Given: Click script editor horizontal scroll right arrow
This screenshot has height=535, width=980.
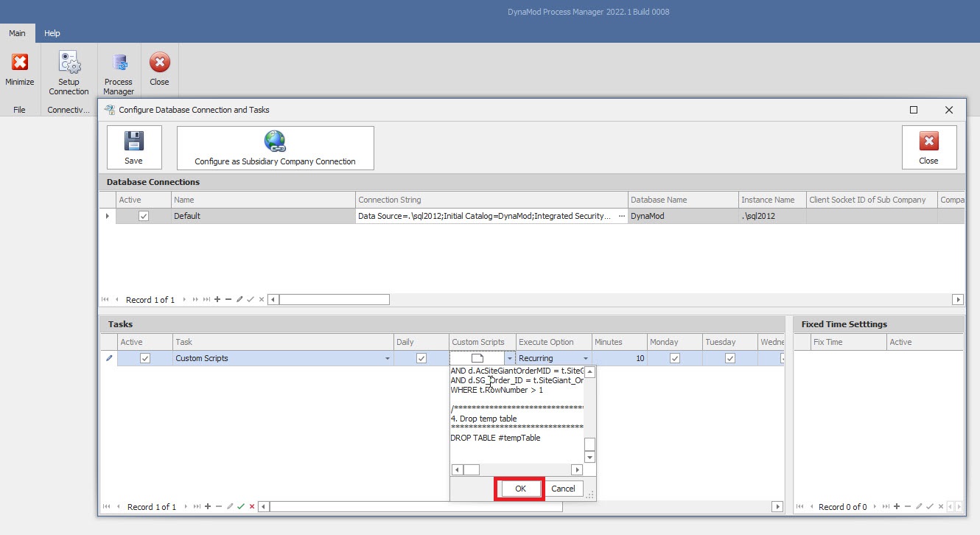Looking at the screenshot, I should pos(577,469).
